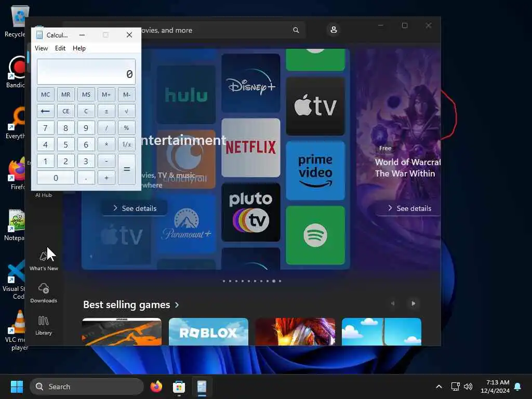Open the volume control in tray
The width and height of the screenshot is (532, 399).
pyautogui.click(x=468, y=387)
